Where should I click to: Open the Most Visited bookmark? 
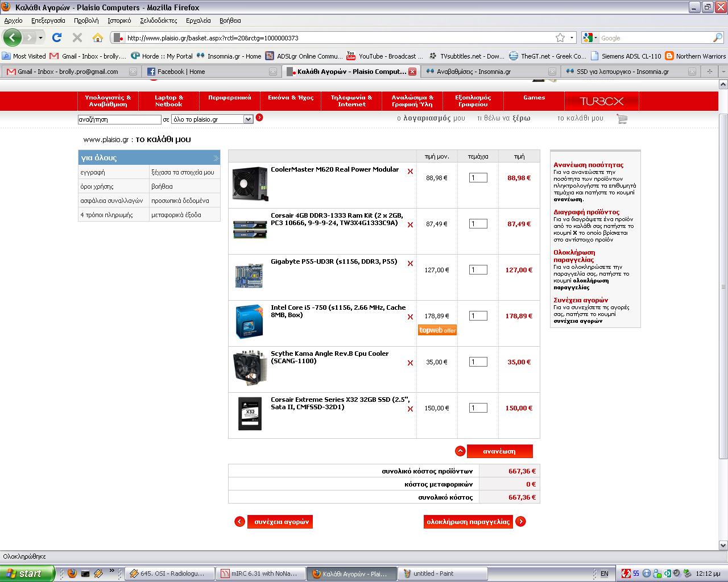(24, 56)
